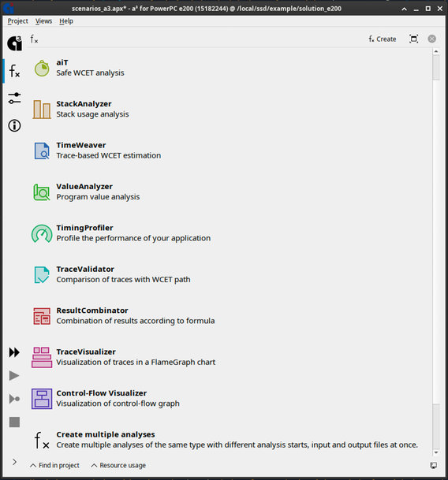448x480 pixels.
Task: Select TraceValidator entry
Action: (x=230, y=274)
